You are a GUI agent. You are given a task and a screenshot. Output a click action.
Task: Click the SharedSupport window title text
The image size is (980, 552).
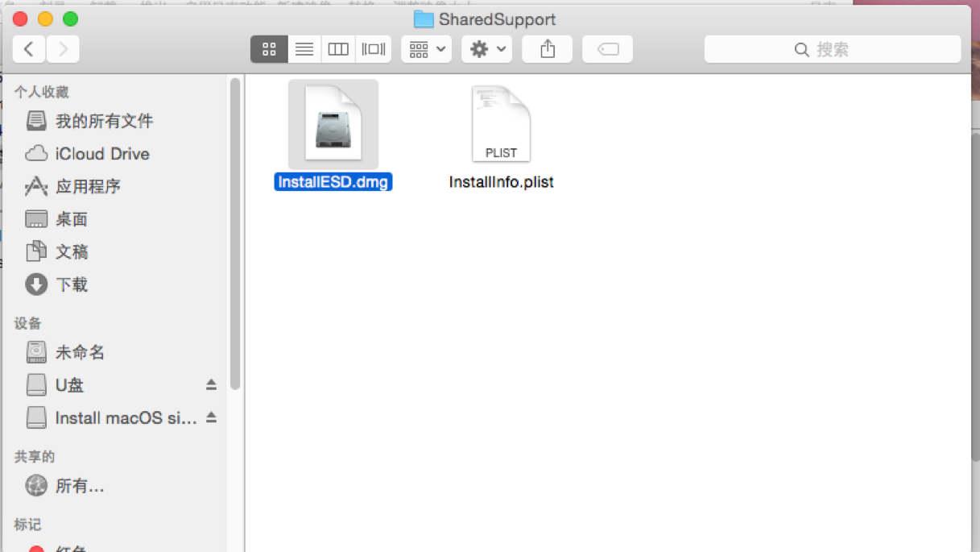pyautogui.click(x=497, y=19)
